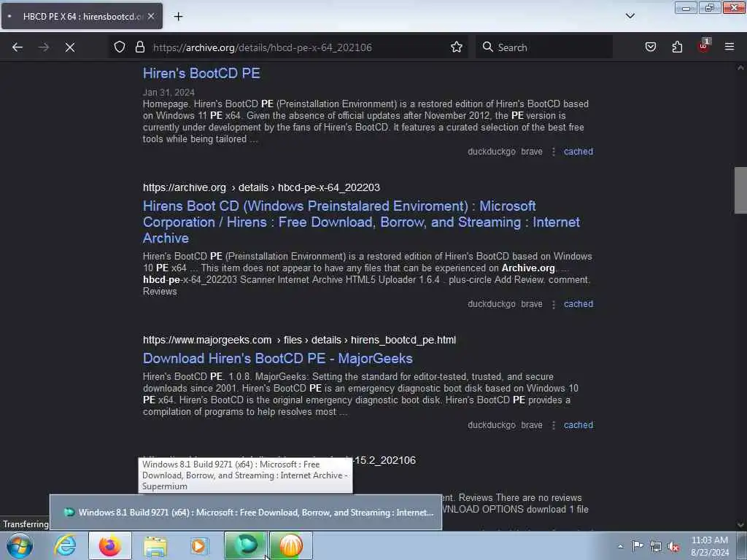Focus the Search box
The height and width of the screenshot is (560, 747).
[x=543, y=47]
